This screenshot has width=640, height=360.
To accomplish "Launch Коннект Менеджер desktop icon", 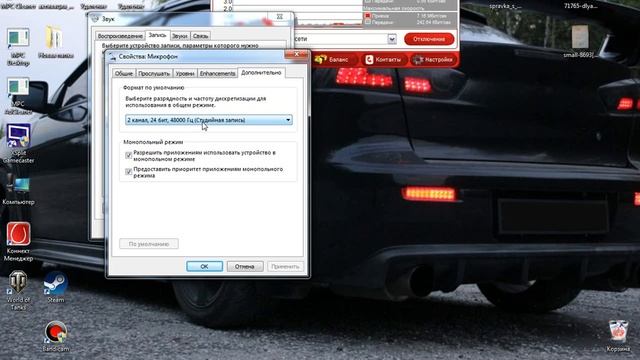I will (x=18, y=234).
